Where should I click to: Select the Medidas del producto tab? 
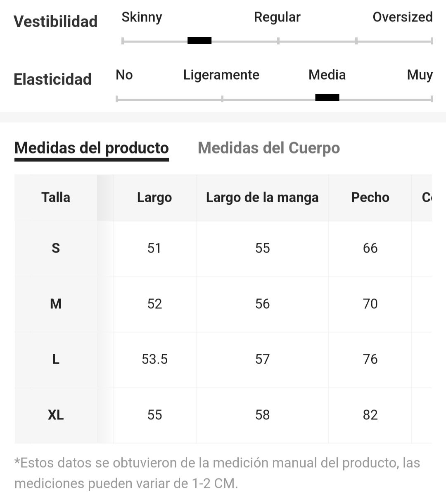pos(92,148)
